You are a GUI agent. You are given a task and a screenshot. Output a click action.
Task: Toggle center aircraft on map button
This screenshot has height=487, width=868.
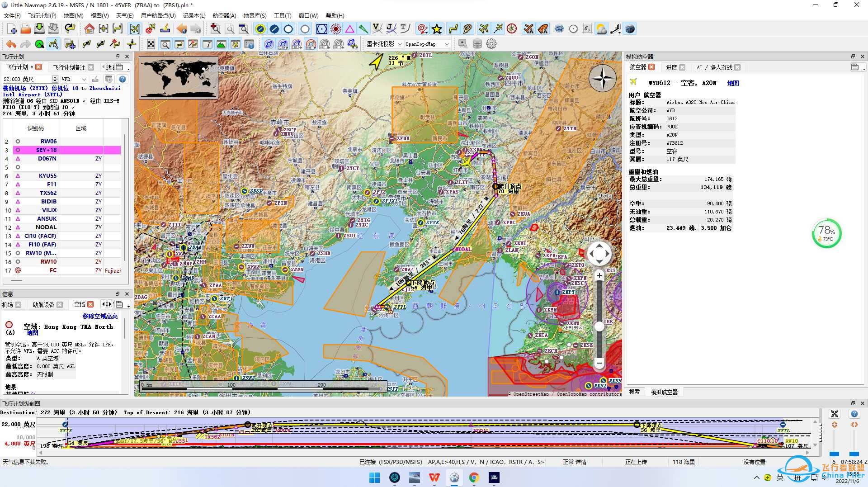pos(135,29)
